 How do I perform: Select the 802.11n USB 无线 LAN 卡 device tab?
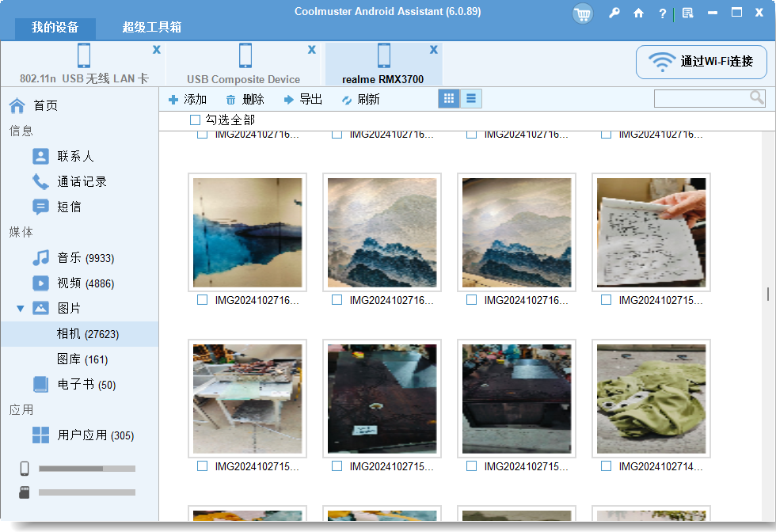(x=84, y=65)
